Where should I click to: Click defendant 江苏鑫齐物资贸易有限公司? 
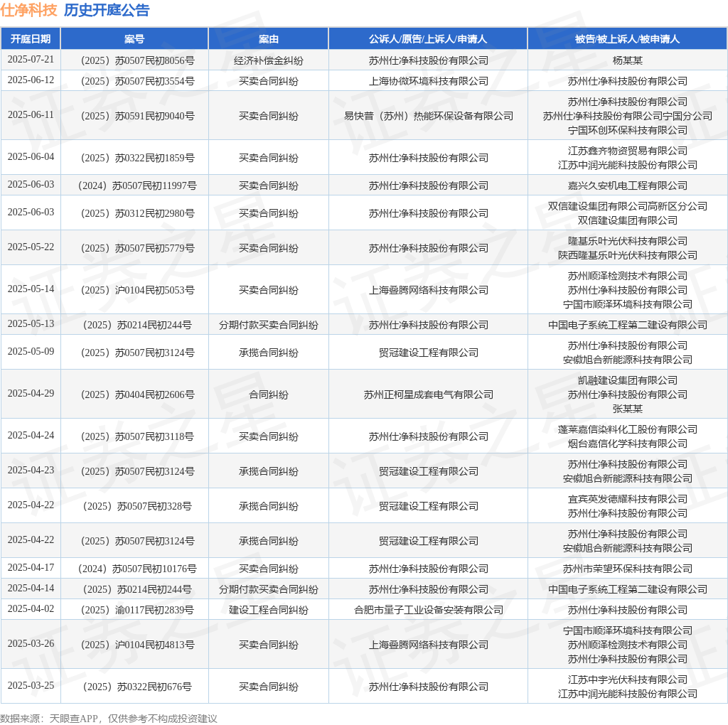point(627,151)
